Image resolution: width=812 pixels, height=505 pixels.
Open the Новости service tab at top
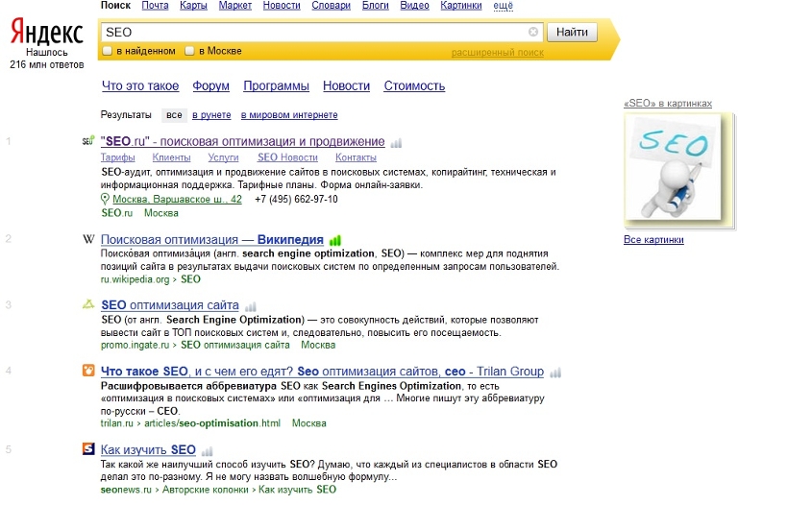282,6
